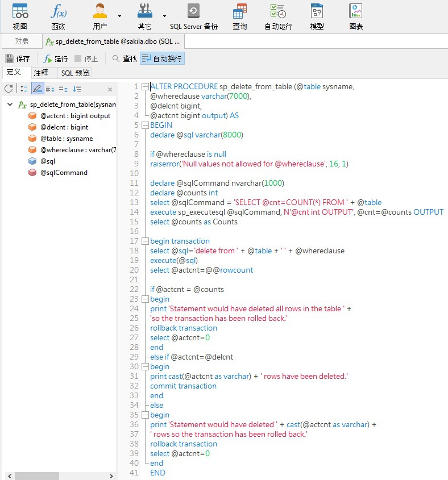Select @sql variable in outline
The image size is (448, 480).
coord(48,161)
